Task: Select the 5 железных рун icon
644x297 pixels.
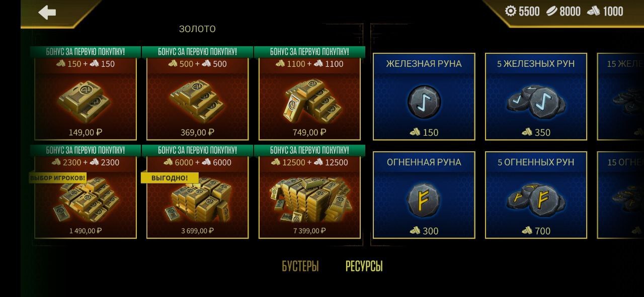Action: 536,101
